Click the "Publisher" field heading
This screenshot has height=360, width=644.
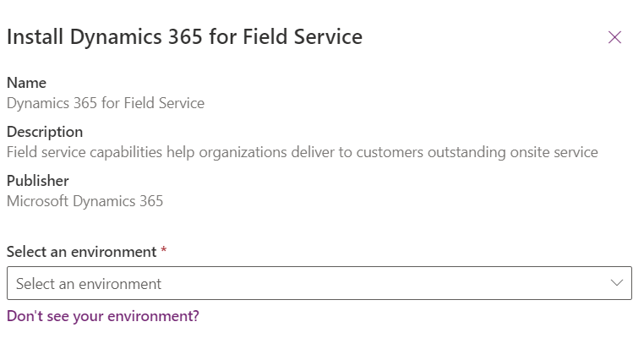click(x=38, y=181)
